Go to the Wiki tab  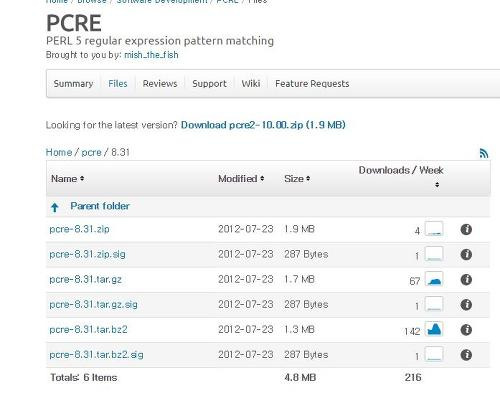pyautogui.click(x=251, y=83)
